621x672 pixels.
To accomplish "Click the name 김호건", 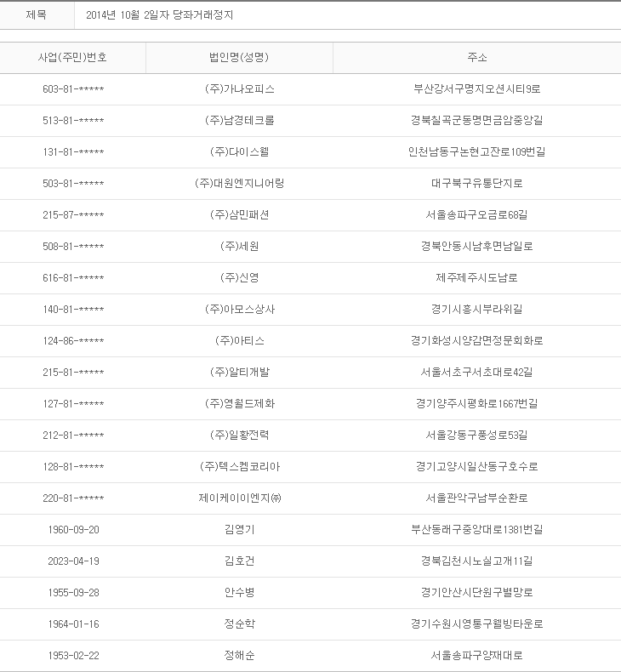I will point(239,561).
